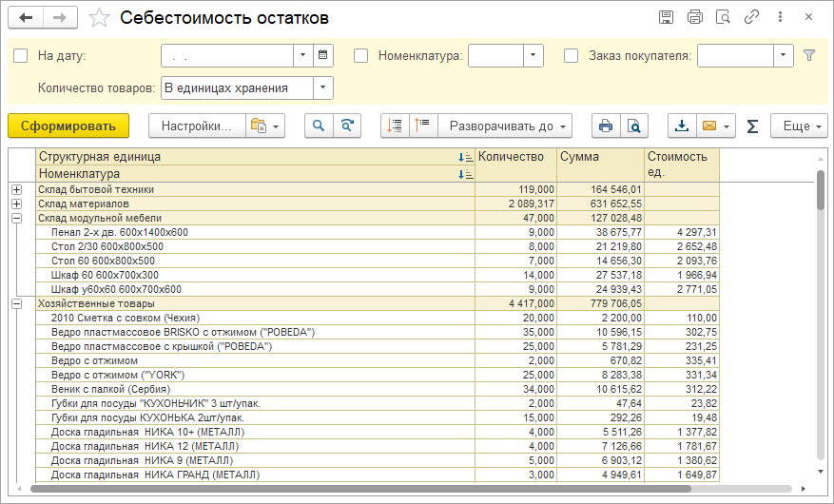Click the get link chain icon

pos(751,17)
